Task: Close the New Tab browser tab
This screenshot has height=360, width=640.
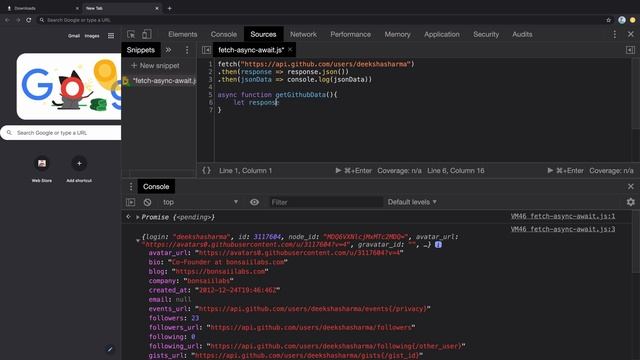Action: pyautogui.click(x=157, y=8)
